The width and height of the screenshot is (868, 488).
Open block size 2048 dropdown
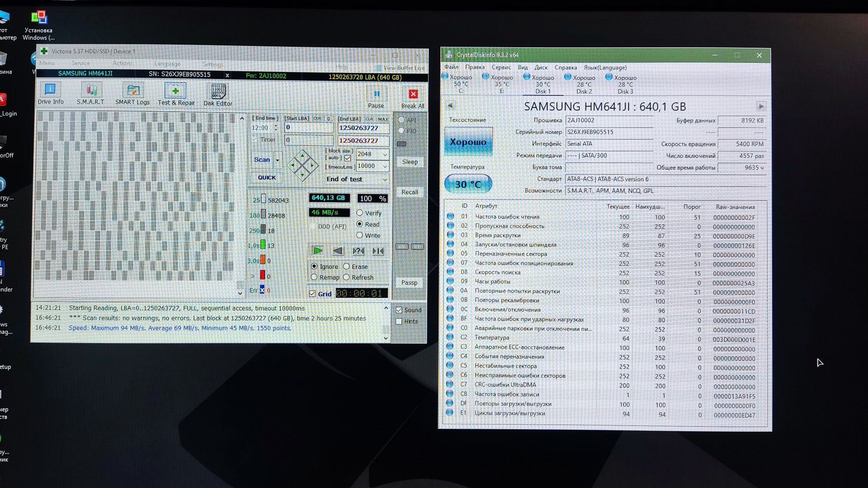(385, 154)
